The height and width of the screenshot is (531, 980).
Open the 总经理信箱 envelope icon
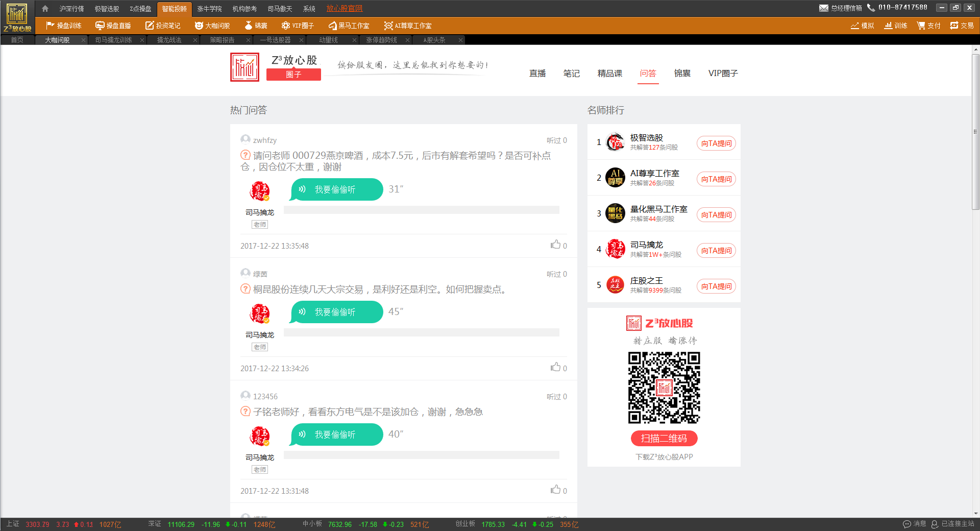[823, 8]
